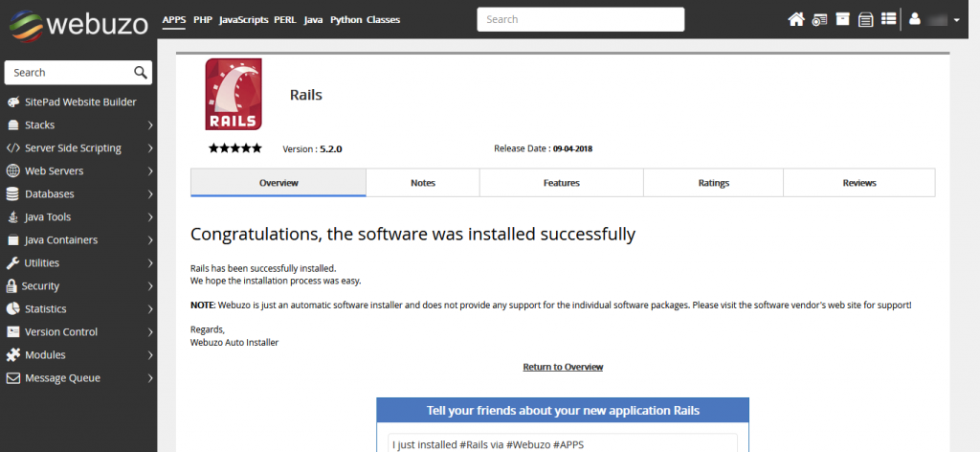Click the Return to Overview link
Viewport: 980px width, 452px height.
tap(563, 368)
